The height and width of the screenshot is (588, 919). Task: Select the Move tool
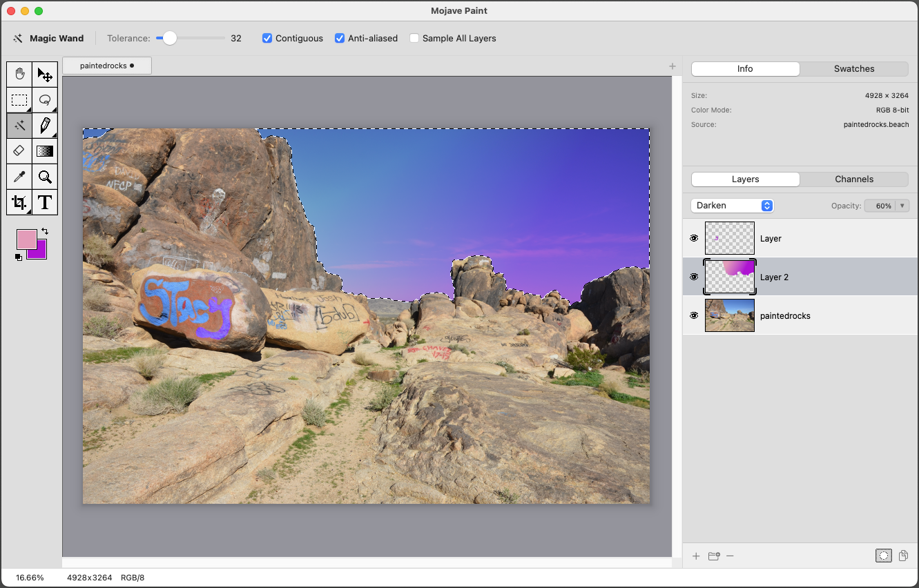click(45, 75)
